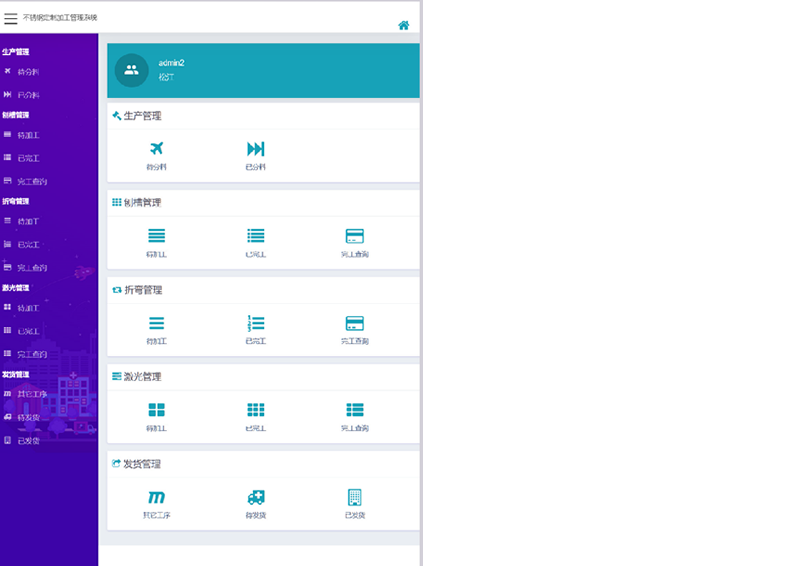
Task: Open 其它工序 icon in 发货管理 panel
Action: (x=156, y=497)
